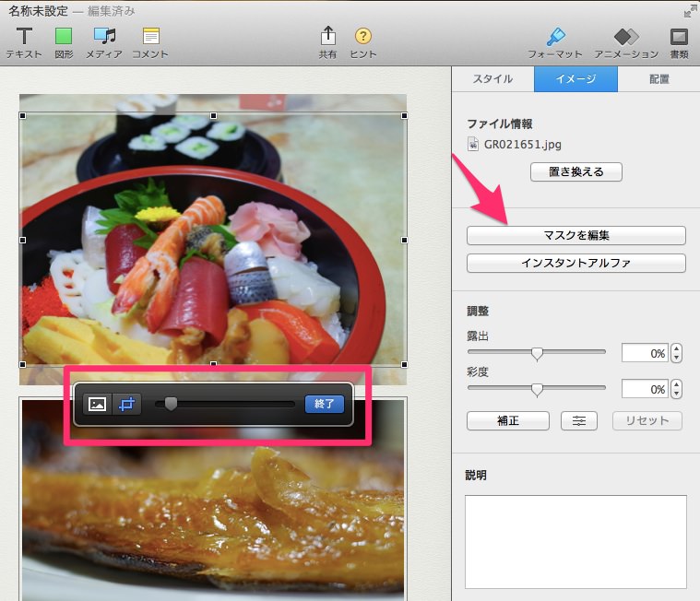Toggle image-resize mode in mask bar
Screen dimensions: 700x601
coord(98,404)
